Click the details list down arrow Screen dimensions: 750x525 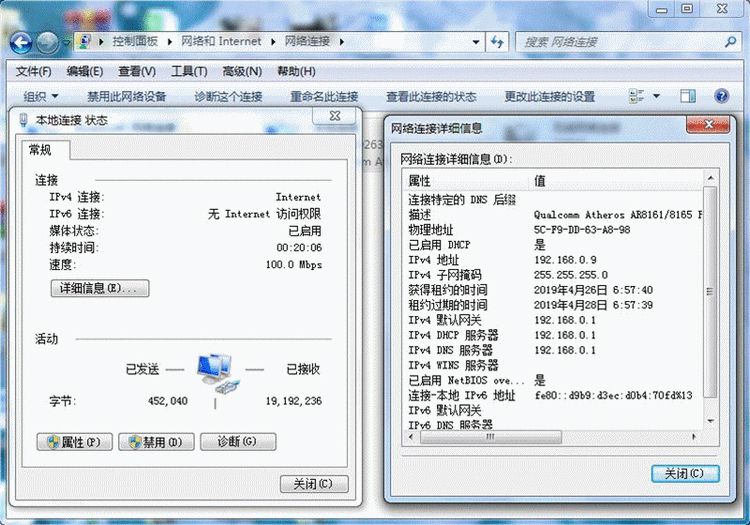tap(711, 421)
